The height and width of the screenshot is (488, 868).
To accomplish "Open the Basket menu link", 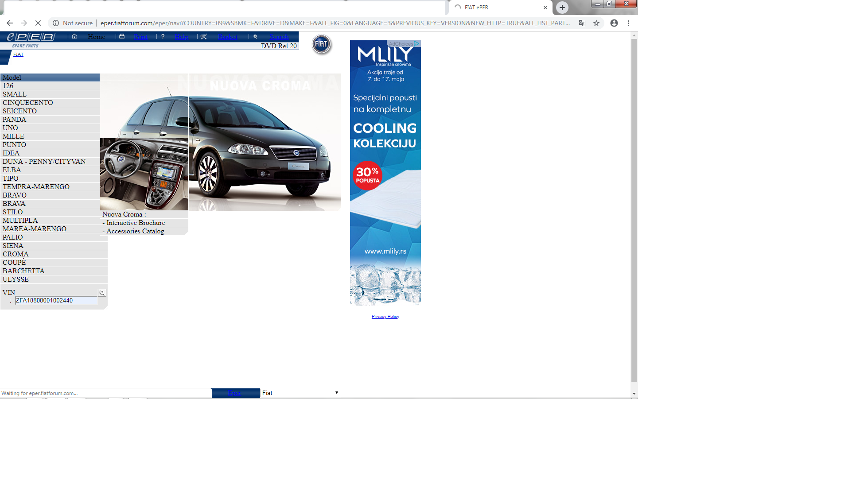I will click(x=228, y=37).
